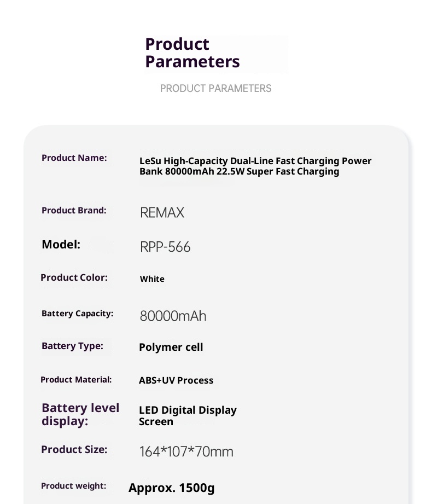Select the "Polymer cell" value
The width and height of the screenshot is (432, 504).
[x=171, y=347]
